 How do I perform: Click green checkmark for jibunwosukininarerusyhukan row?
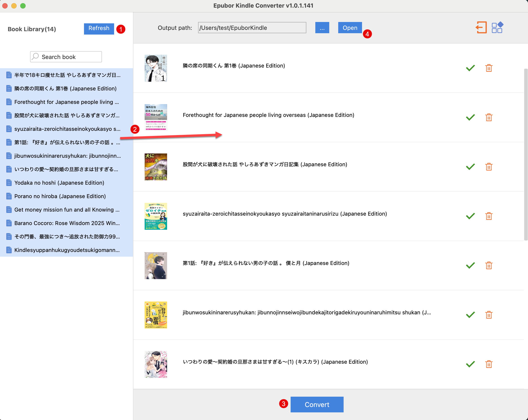(x=470, y=315)
